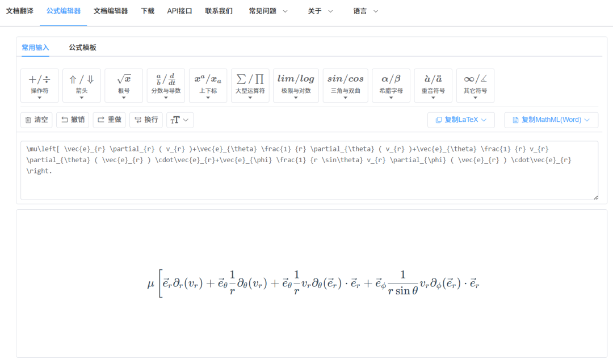
Task: Select 公式编辑器 in the navigation bar
Action: coord(64,11)
